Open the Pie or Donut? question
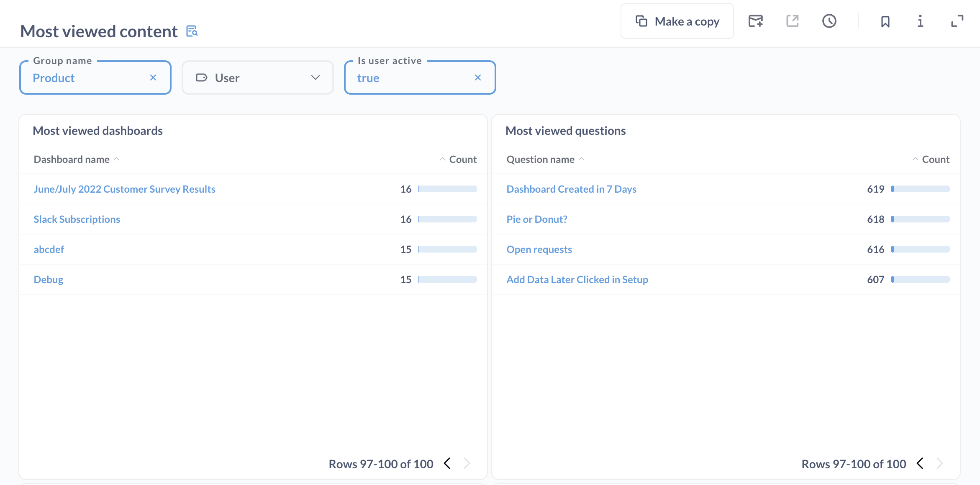 tap(537, 219)
